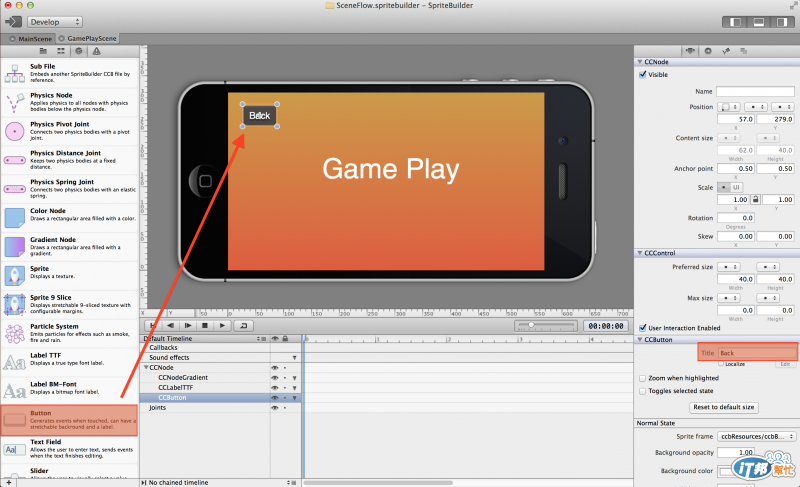Toggle visibility eye for CCNodeGradient
Screen dimensions: 800x487
coord(274,378)
